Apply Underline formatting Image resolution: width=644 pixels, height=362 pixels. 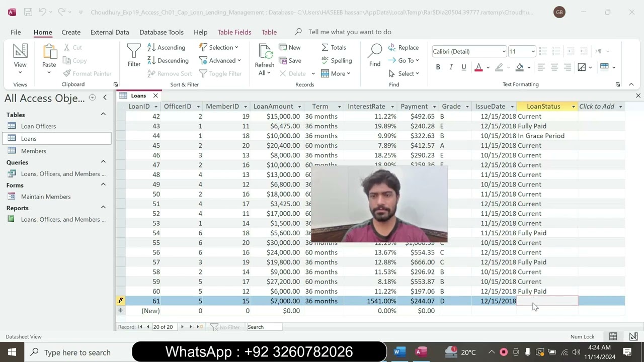pos(464,67)
